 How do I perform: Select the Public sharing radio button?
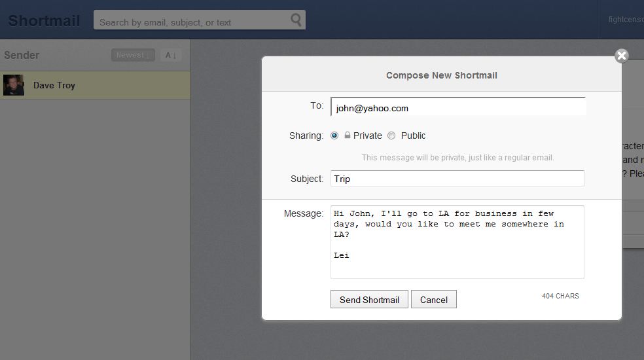(391, 135)
